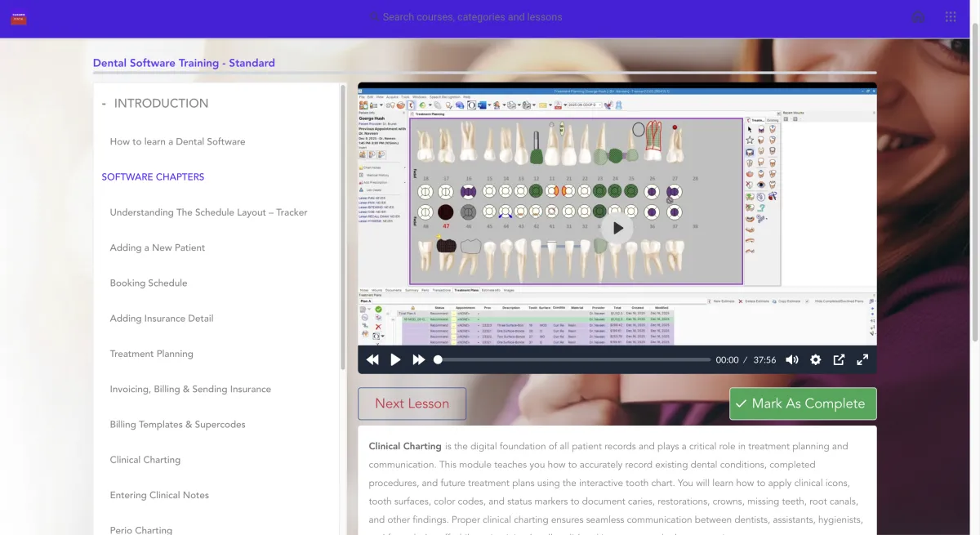980x535 pixels.
Task: Open the apps grid menu icon
Action: (x=951, y=17)
